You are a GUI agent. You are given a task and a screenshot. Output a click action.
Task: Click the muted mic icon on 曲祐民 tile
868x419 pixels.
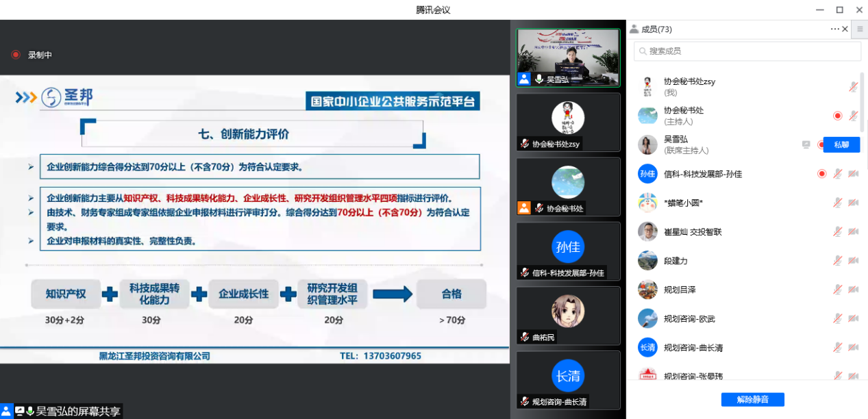coord(525,337)
